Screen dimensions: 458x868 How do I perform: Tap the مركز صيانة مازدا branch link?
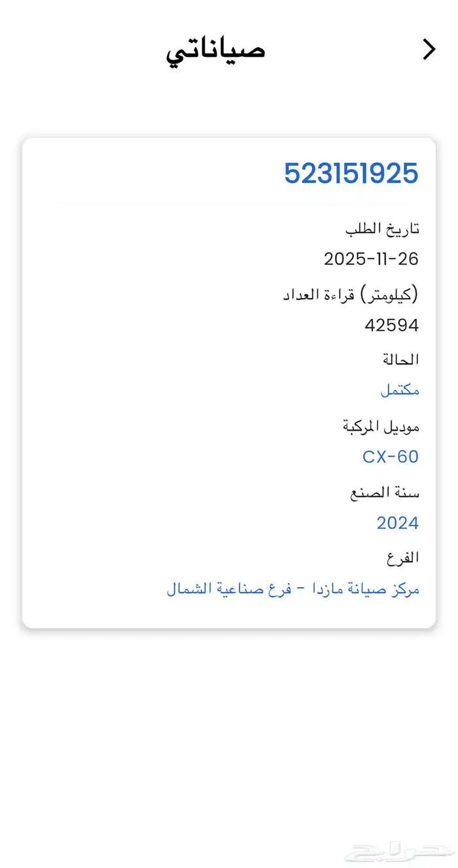(373, 588)
